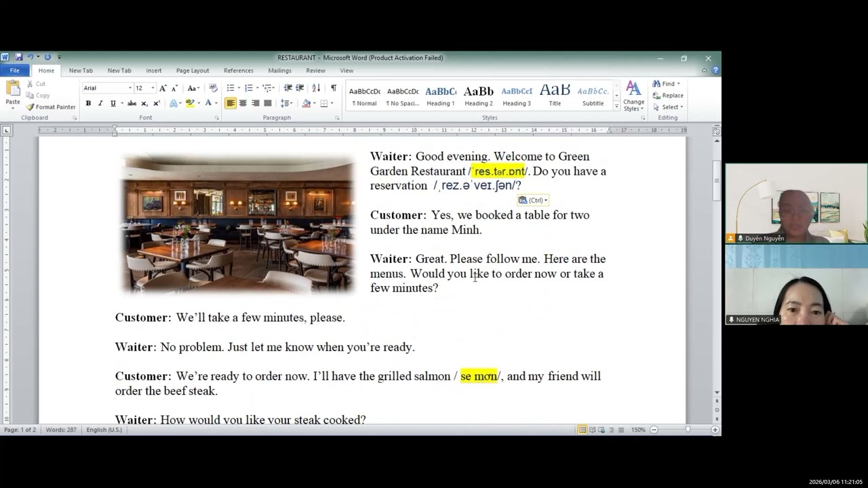The width and height of the screenshot is (868, 488).
Task: Sort the selected paragraphs
Action: tap(316, 88)
